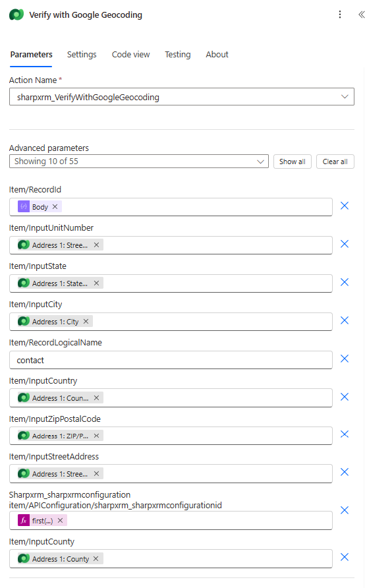Remove the Item/InputCounty parameter
365x588 pixels.
345,557
